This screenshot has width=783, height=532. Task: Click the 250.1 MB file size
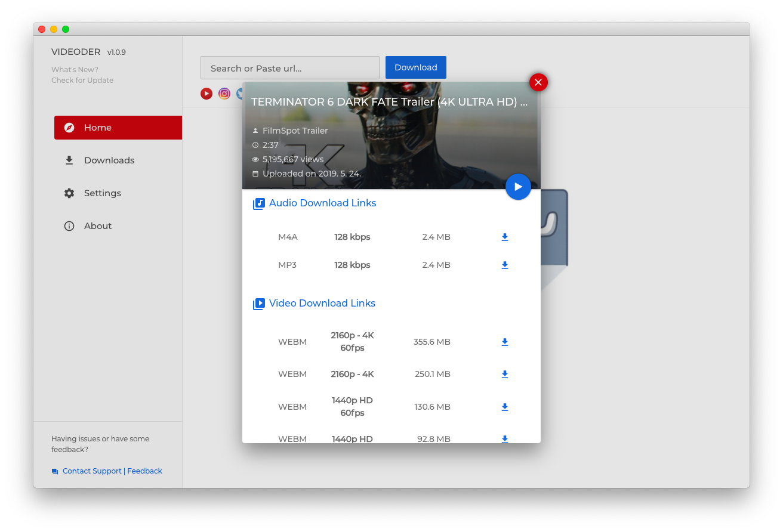[433, 374]
